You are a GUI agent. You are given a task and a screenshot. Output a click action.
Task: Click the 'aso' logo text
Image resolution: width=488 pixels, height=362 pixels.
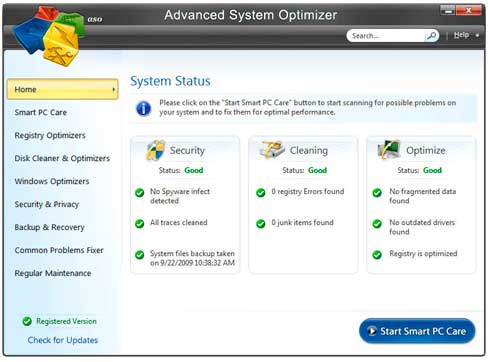pos(95,19)
